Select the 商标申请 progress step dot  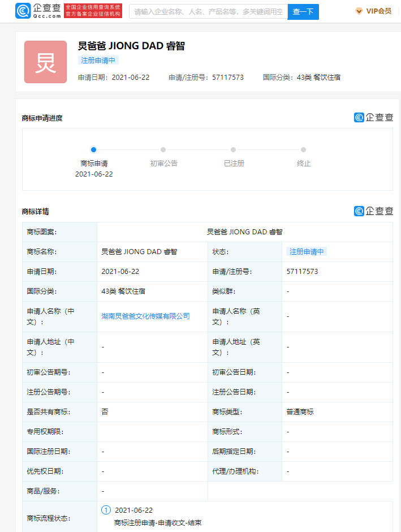tap(93, 149)
